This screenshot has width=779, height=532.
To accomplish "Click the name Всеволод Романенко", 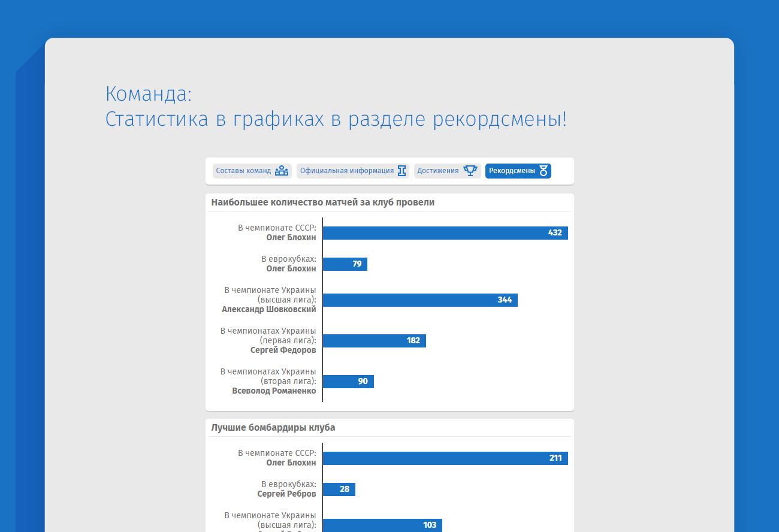I will click(274, 391).
